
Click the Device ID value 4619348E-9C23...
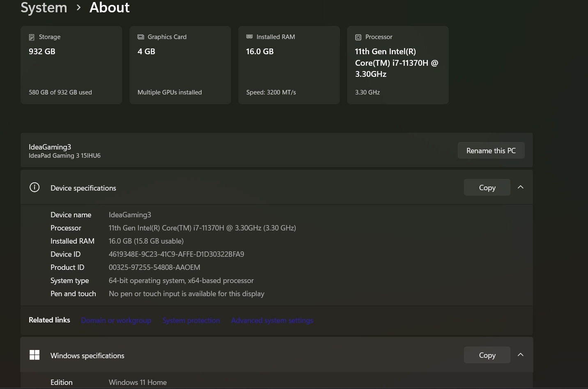[177, 254]
